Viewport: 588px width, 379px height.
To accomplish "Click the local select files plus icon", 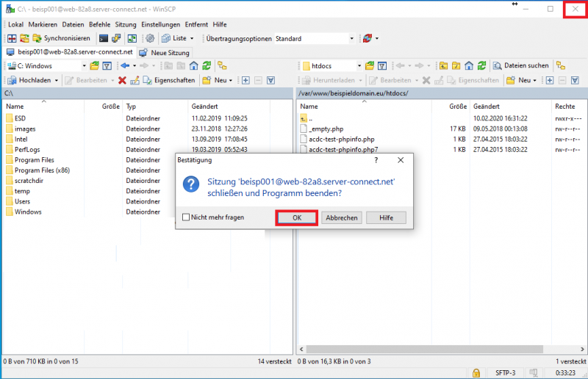I will [x=245, y=80].
